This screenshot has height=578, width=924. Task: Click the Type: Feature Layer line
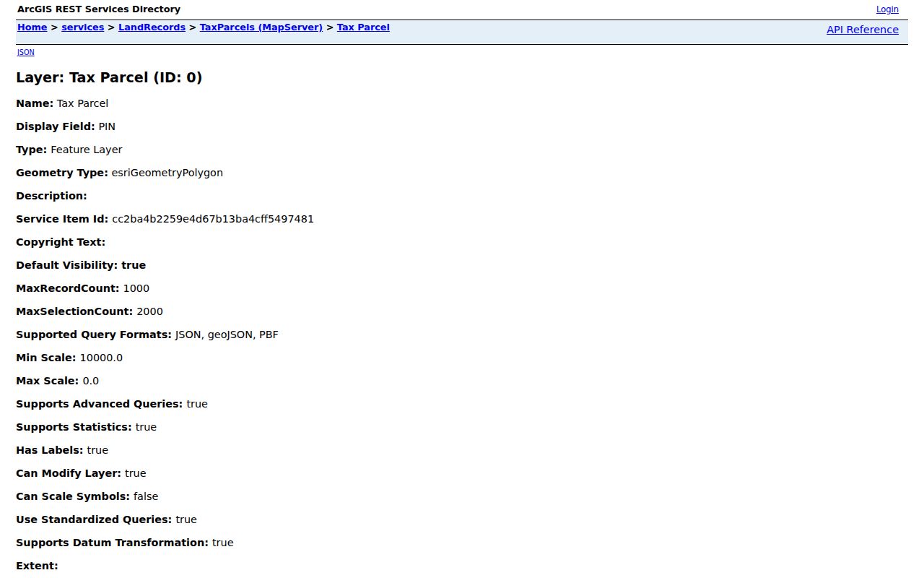69,150
